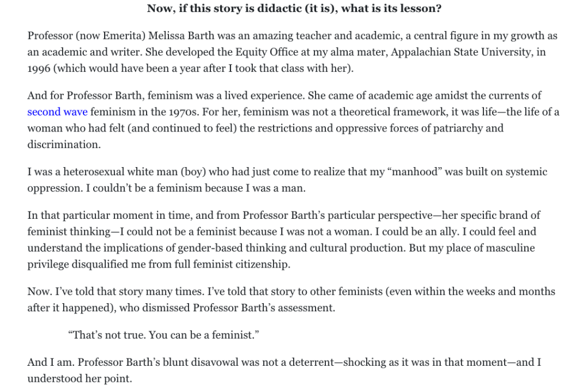The height and width of the screenshot is (387, 588).
Task: Click the paragraph starting "Now. I've told that story"
Action: pyautogui.click(x=291, y=299)
